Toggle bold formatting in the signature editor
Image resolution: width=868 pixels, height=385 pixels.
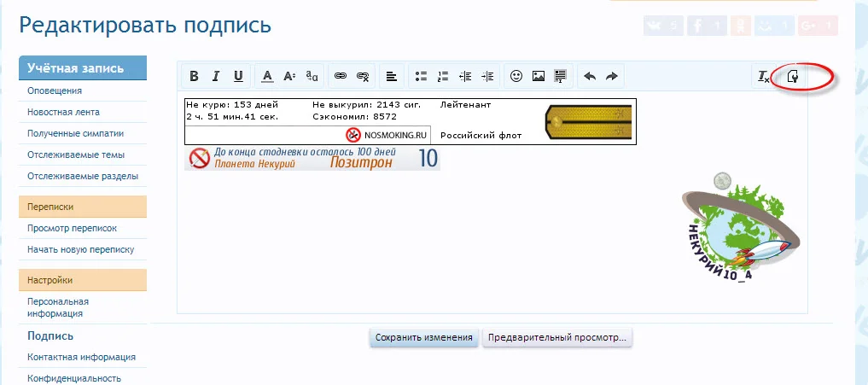tap(194, 77)
